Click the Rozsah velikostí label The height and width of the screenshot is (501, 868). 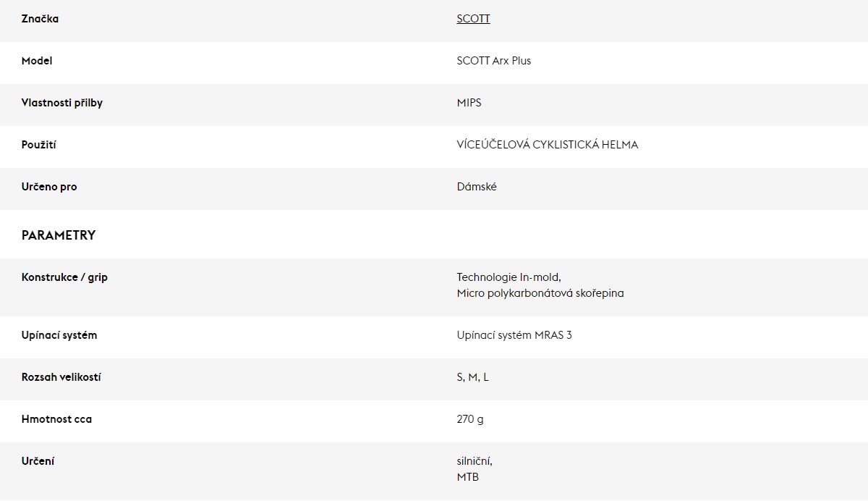61,377
